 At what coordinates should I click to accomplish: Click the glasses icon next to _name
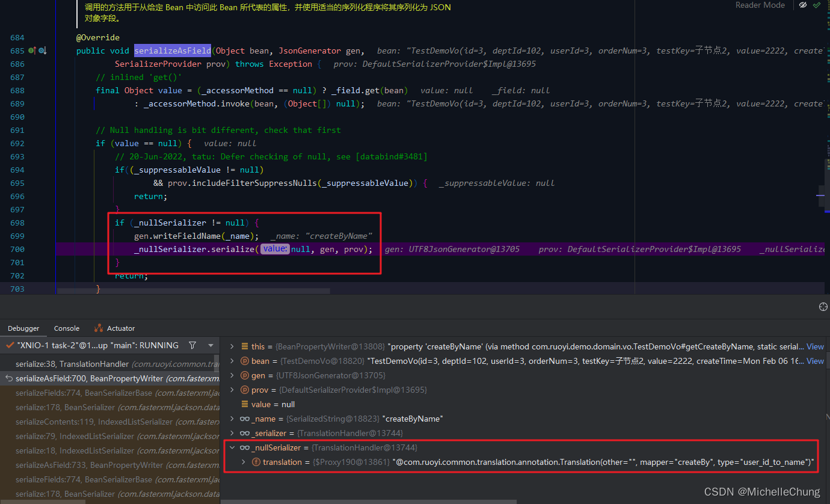click(x=245, y=419)
